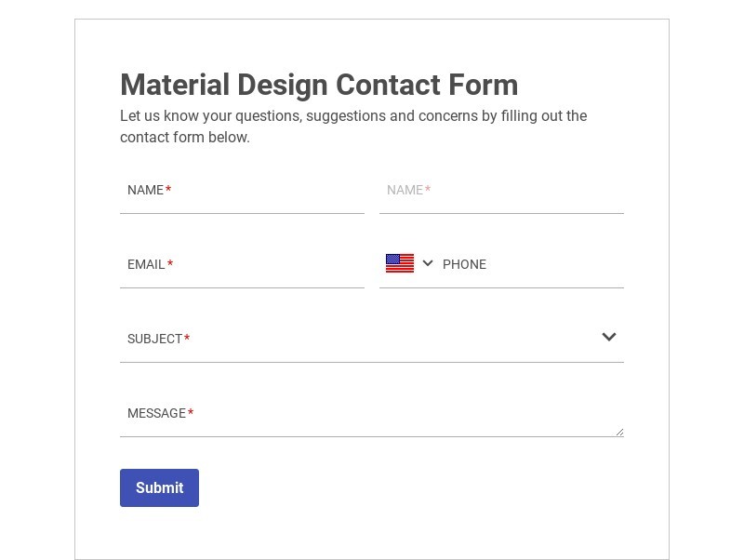Viewport: 744px width, 560px height.
Task: Open the country code chevron beside the flag
Action: click(x=428, y=263)
